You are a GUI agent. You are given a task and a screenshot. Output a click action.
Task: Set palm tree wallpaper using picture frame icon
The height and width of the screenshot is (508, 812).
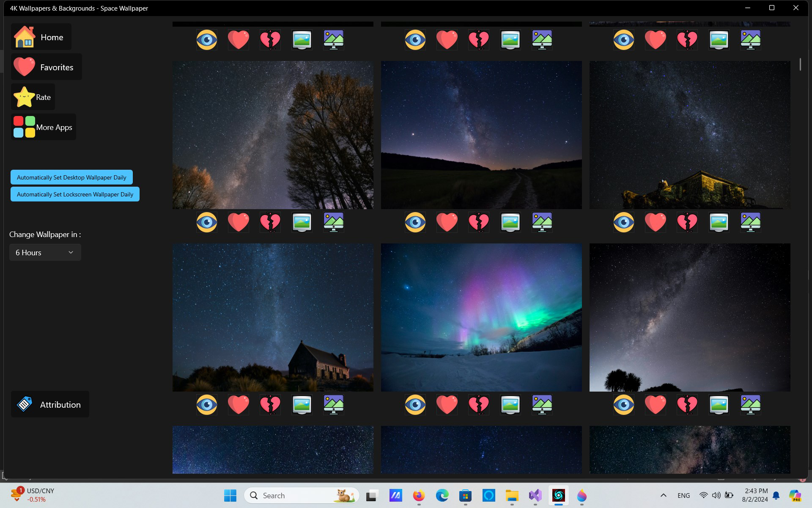(719, 405)
